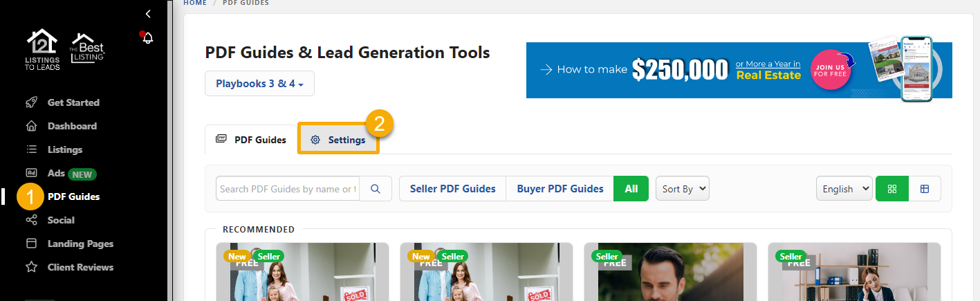This screenshot has width=980, height=301.
Task: Click the rocket icon beside Get Started
Action: click(31, 102)
